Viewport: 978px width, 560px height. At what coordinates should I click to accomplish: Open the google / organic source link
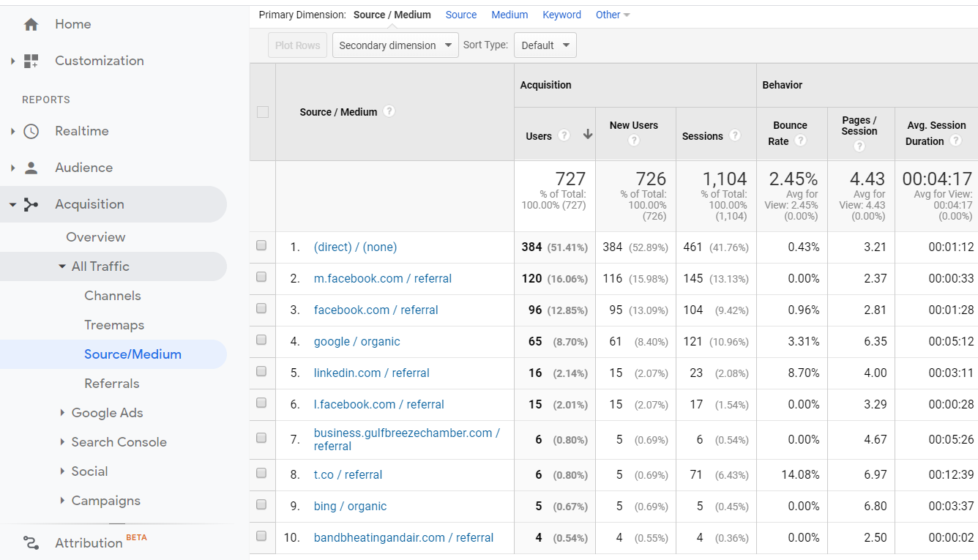357,341
